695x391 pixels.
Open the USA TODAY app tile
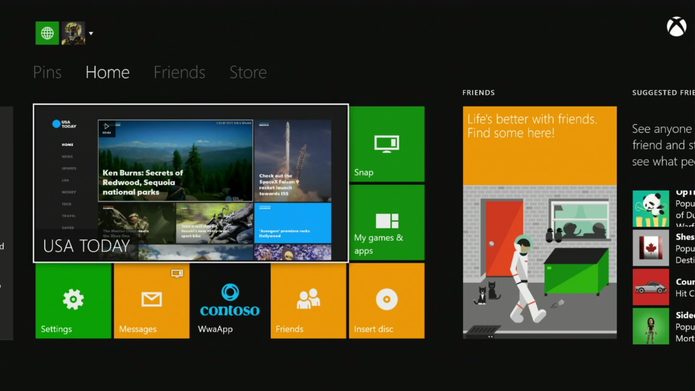coord(191,184)
